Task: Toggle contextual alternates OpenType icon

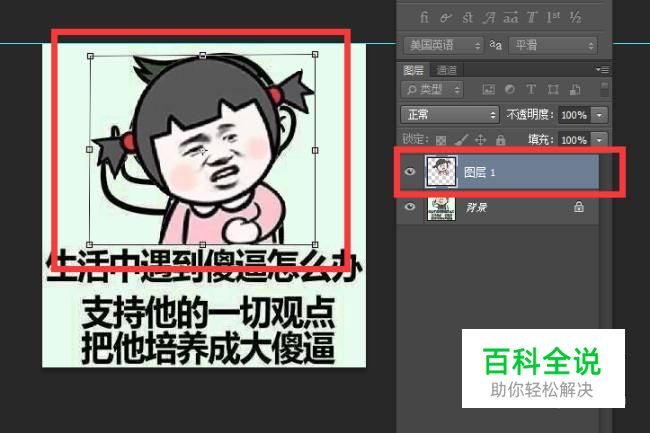Action: [445, 18]
